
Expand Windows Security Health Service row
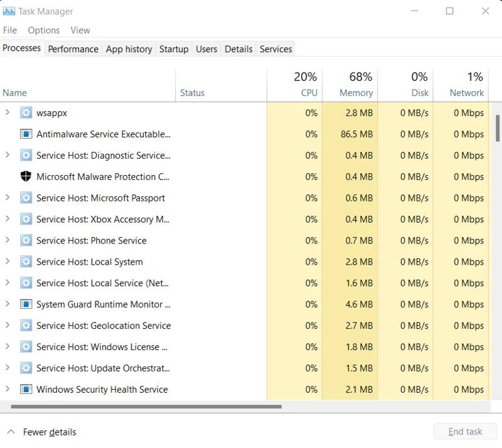point(8,389)
